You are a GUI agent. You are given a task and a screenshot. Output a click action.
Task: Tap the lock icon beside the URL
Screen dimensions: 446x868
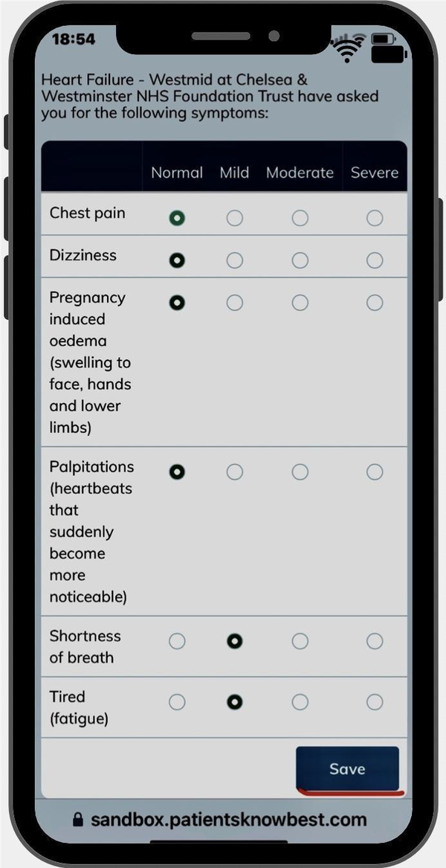(78, 820)
